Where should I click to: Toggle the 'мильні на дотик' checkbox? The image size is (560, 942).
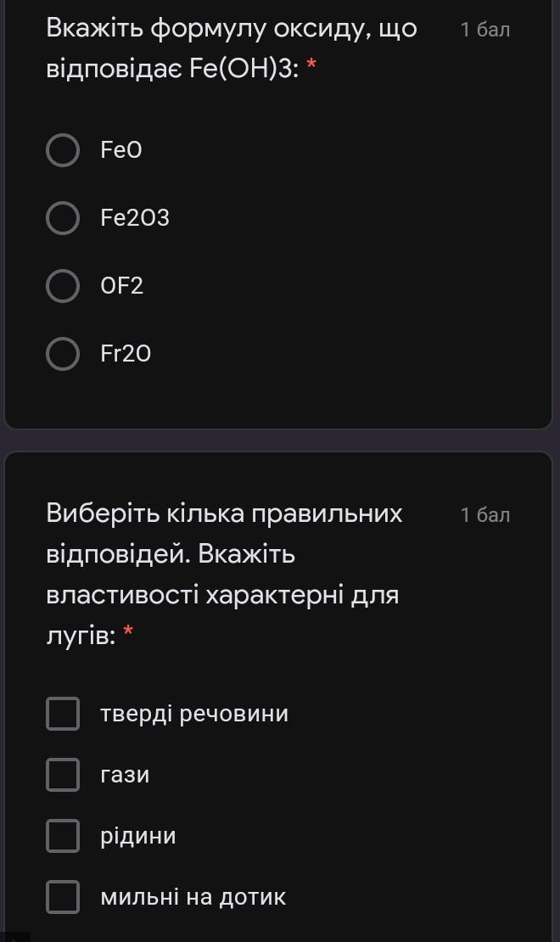pos(63,897)
